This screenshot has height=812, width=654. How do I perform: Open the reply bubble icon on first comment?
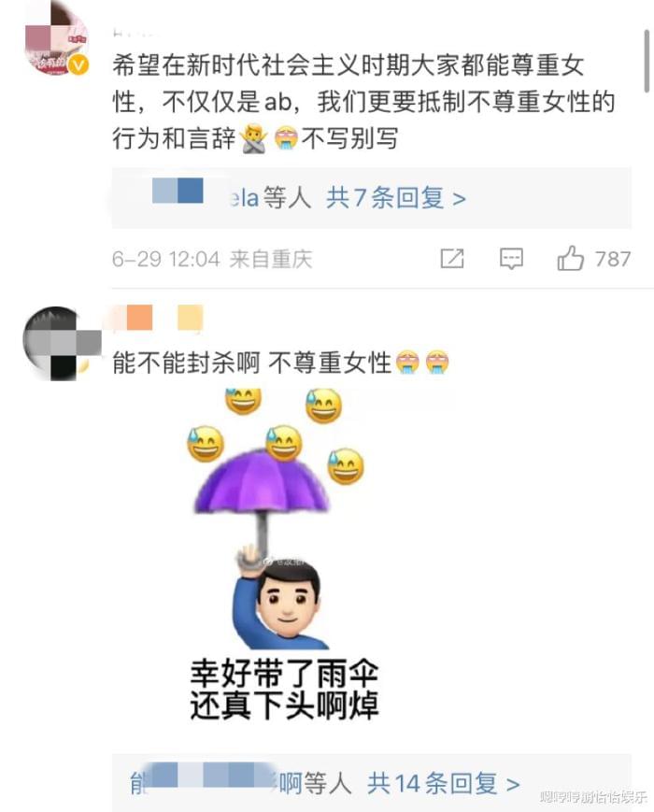(511, 259)
